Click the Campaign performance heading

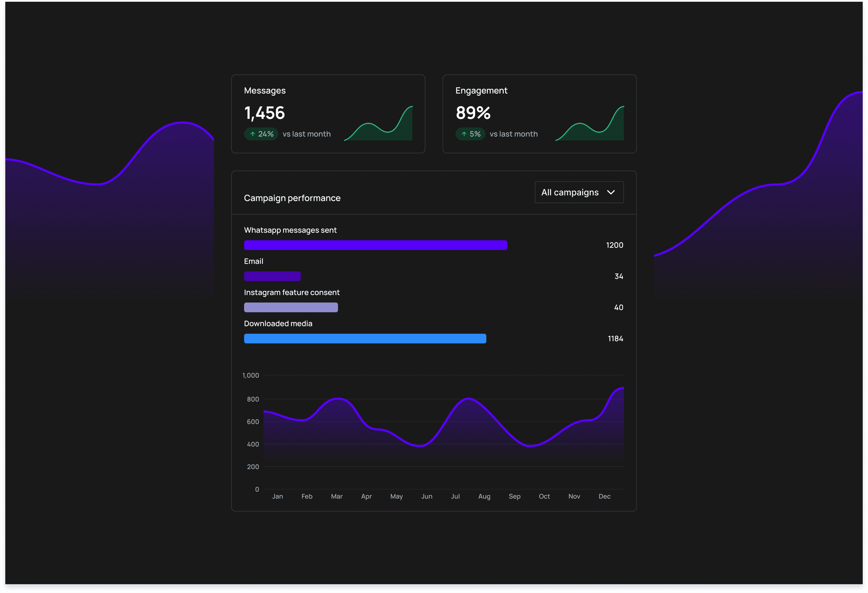tap(292, 198)
